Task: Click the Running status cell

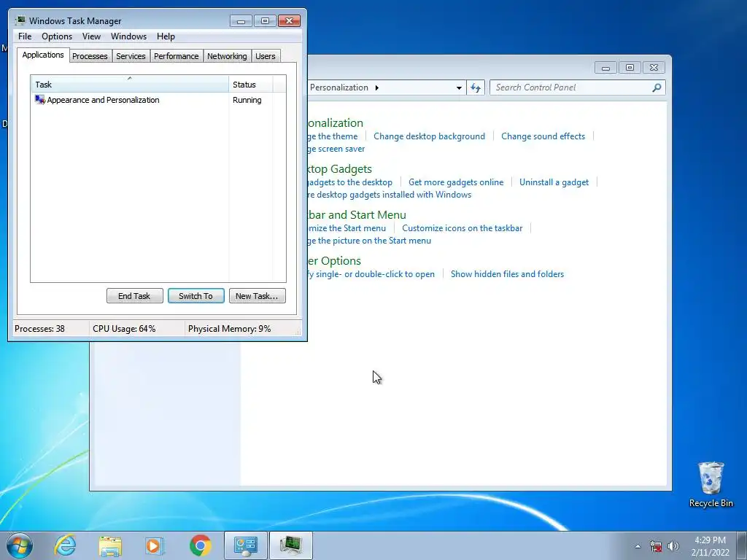Action: (x=247, y=100)
